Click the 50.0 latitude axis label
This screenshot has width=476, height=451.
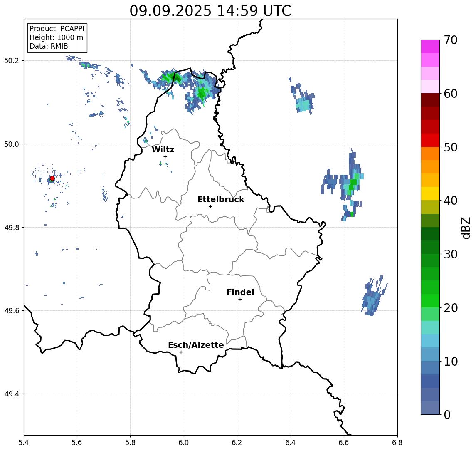11,144
